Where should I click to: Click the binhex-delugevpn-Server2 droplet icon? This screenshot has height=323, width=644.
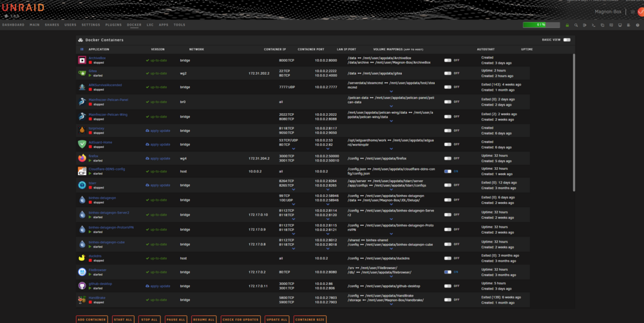click(x=82, y=215)
